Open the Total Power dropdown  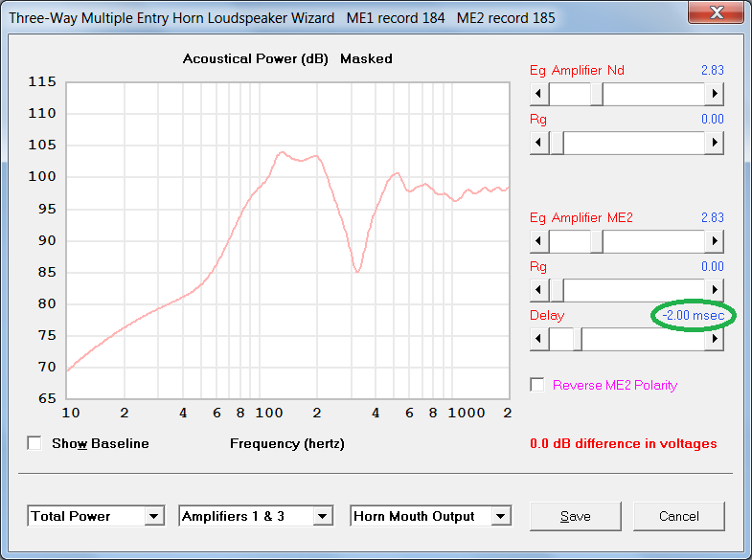[153, 516]
